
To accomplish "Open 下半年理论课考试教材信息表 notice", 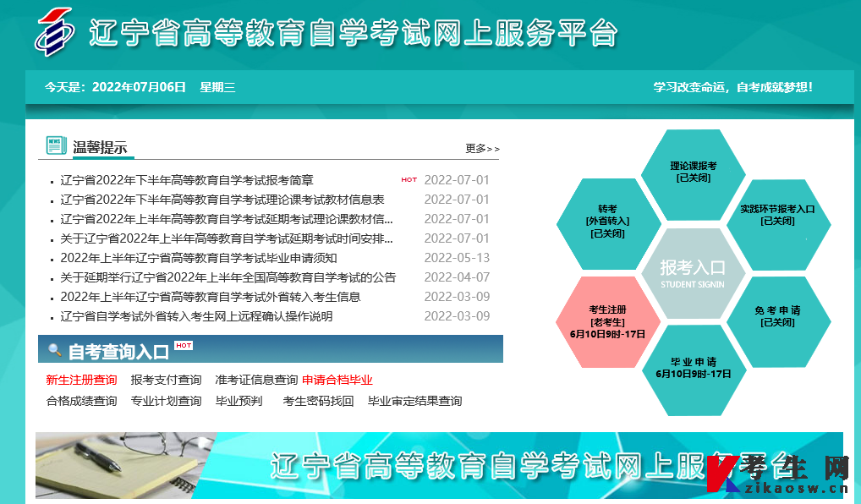I will tap(222, 200).
